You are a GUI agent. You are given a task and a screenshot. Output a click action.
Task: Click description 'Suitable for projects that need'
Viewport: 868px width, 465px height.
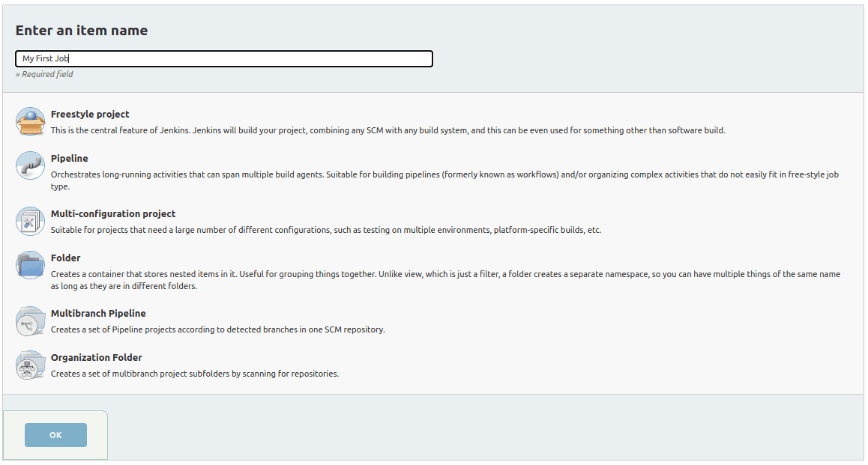325,230
